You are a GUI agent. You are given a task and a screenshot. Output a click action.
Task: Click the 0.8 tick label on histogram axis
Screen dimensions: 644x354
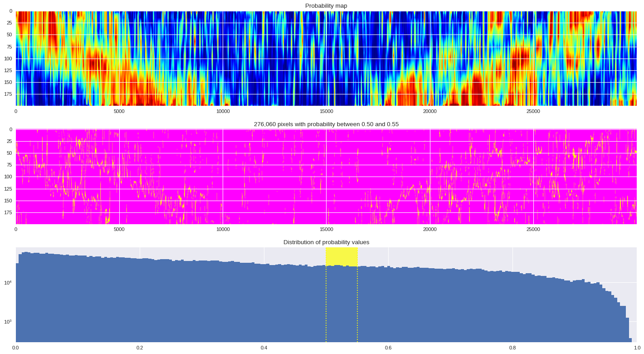[x=512, y=348]
